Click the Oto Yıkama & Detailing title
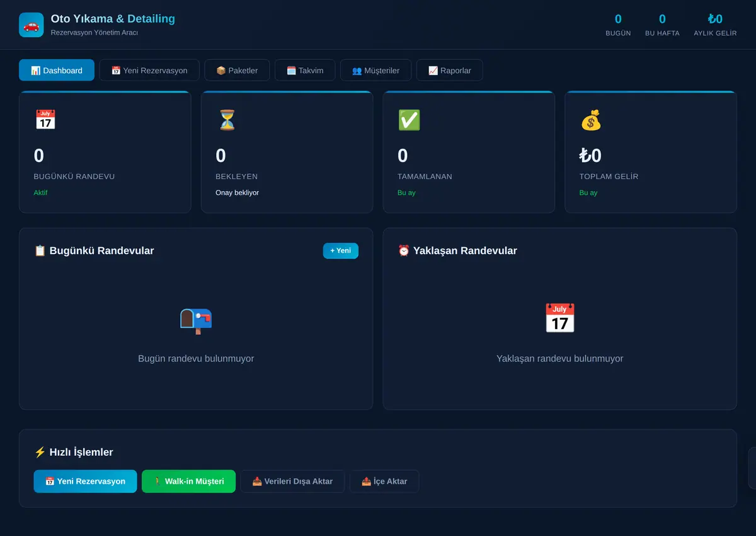The image size is (756, 536). tap(113, 19)
